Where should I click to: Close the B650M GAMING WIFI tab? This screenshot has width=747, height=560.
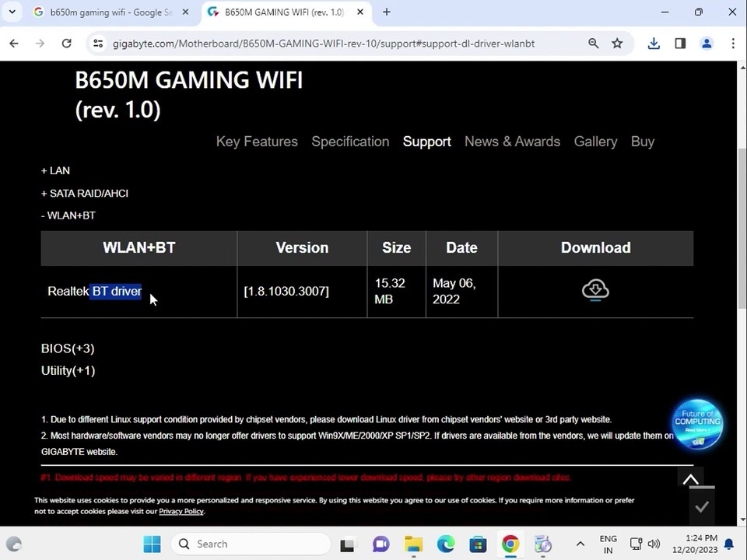360,12
